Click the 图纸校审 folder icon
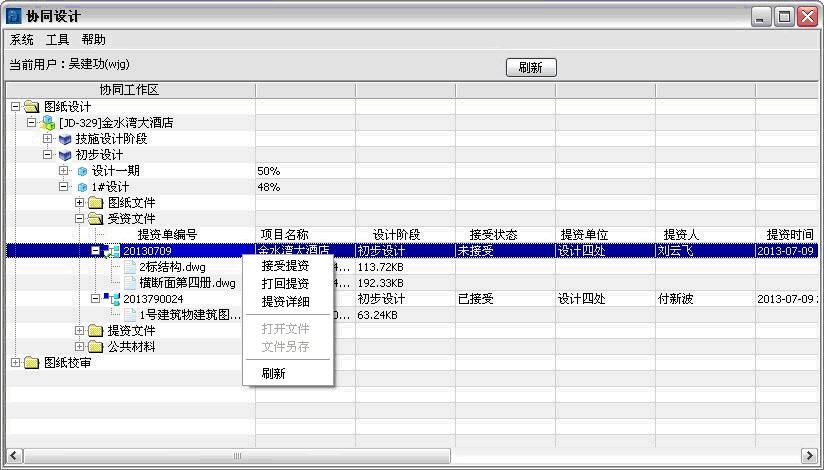The height and width of the screenshot is (470, 824). pyautogui.click(x=32, y=363)
